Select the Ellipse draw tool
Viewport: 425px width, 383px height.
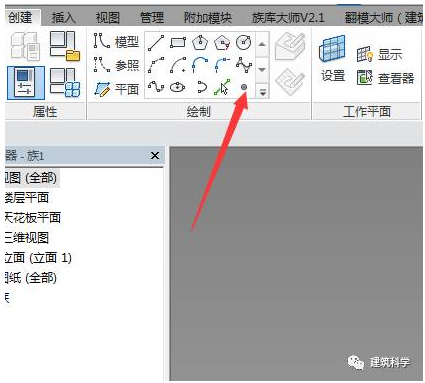tap(178, 87)
